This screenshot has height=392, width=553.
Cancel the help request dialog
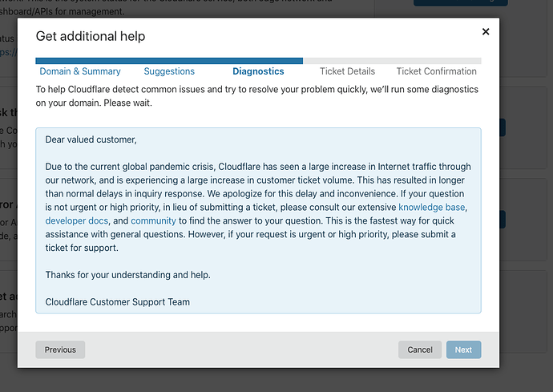coord(420,350)
